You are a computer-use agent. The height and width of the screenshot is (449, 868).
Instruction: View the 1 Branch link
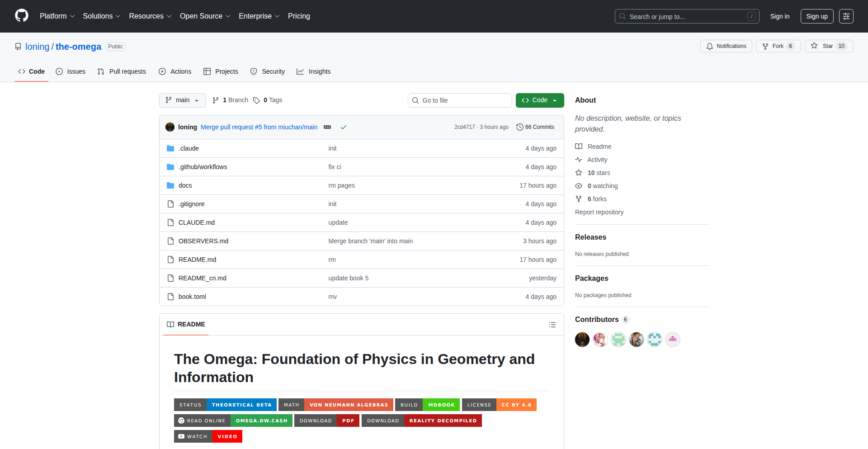[231, 100]
